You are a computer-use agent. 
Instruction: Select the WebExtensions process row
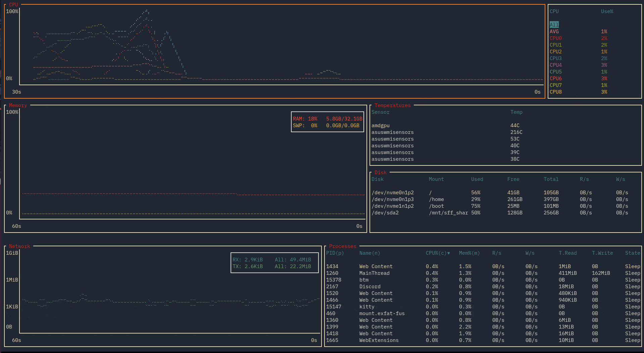pos(483,340)
